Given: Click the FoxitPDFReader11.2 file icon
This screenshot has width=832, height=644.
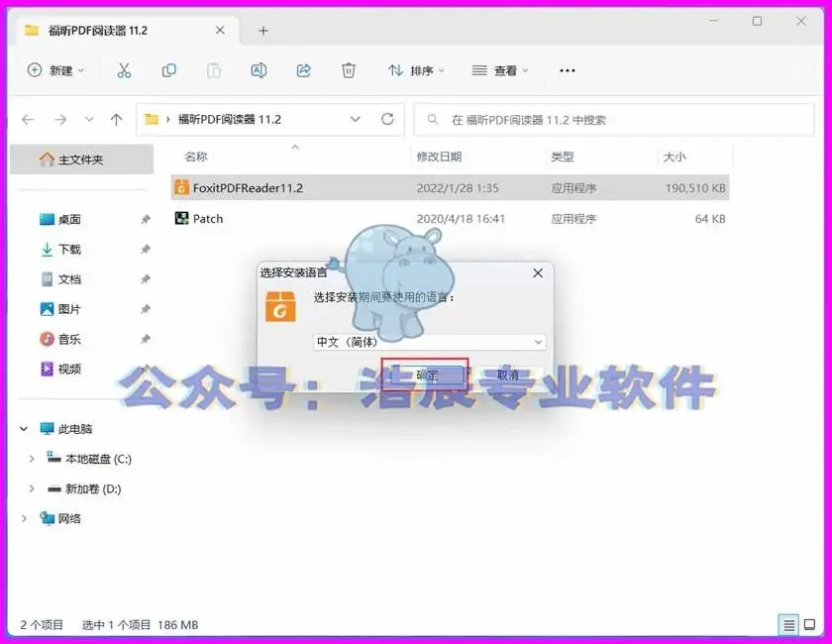Looking at the screenshot, I should pos(181,187).
